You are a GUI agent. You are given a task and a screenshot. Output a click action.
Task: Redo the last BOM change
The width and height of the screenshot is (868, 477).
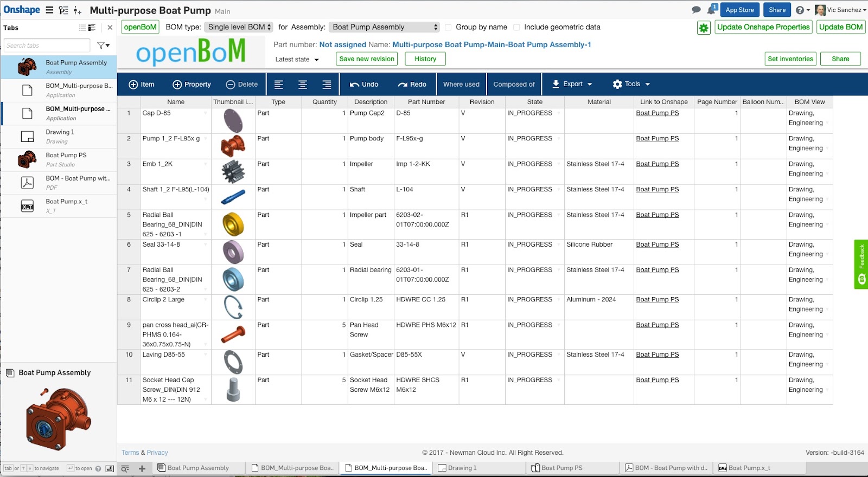[x=412, y=85]
